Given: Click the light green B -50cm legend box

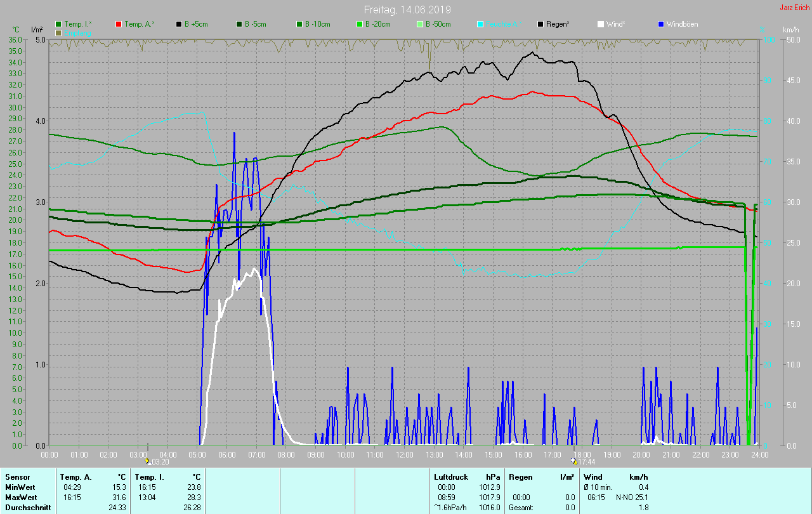Looking at the screenshot, I should [x=420, y=24].
